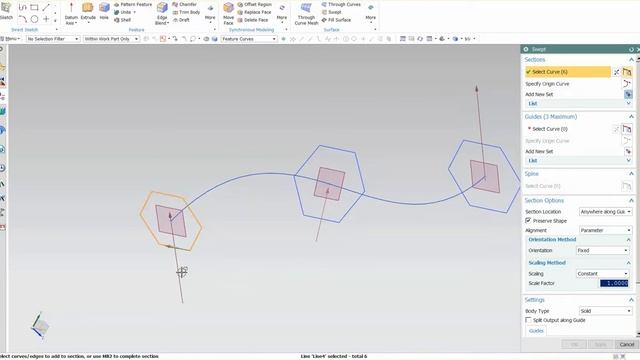The width and height of the screenshot is (640, 360).
Task: Click Specify Origin Curve icon in Sections
Action: pyautogui.click(x=627, y=84)
